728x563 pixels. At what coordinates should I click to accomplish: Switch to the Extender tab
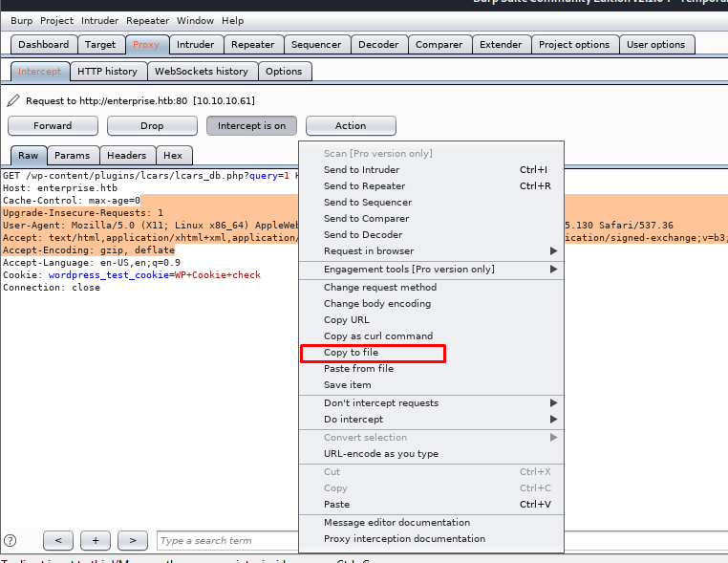click(x=501, y=45)
